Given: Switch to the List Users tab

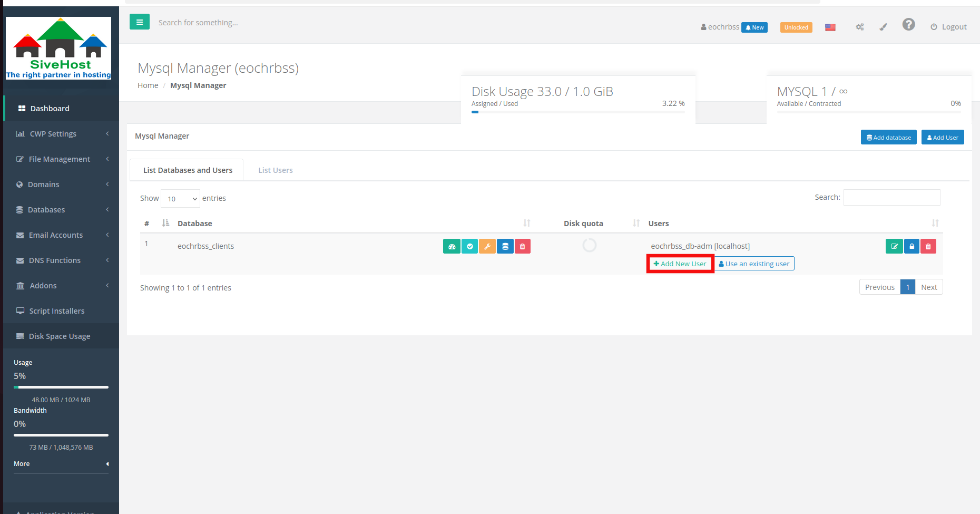Looking at the screenshot, I should tap(276, 170).
